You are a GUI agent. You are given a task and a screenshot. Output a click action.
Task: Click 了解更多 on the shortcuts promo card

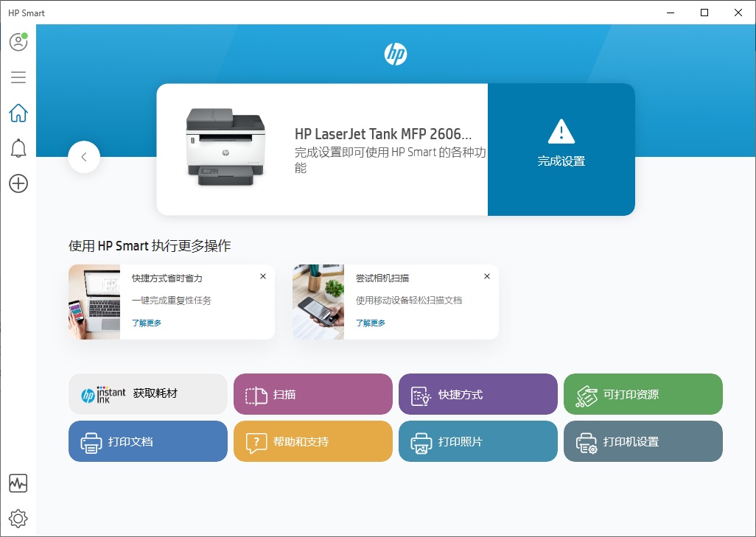point(146,322)
